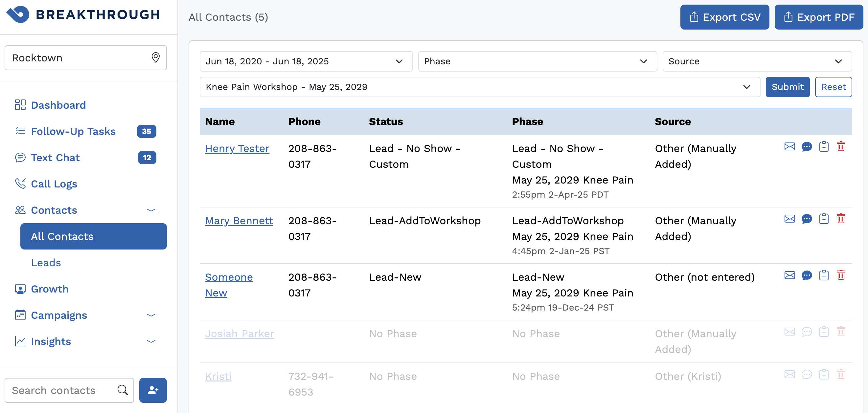The height and width of the screenshot is (413, 868).
Task: Go to the Leads submenu
Action: pyautogui.click(x=46, y=263)
